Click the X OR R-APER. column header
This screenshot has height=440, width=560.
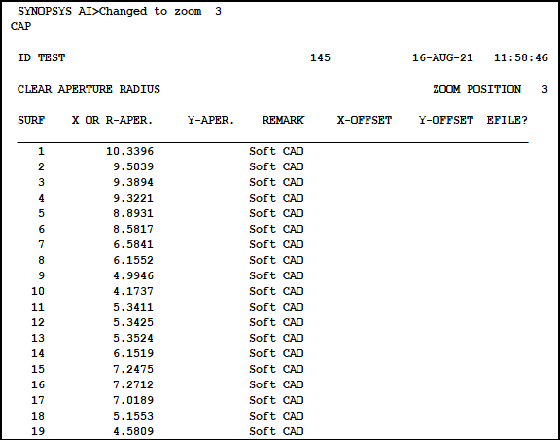(112, 120)
